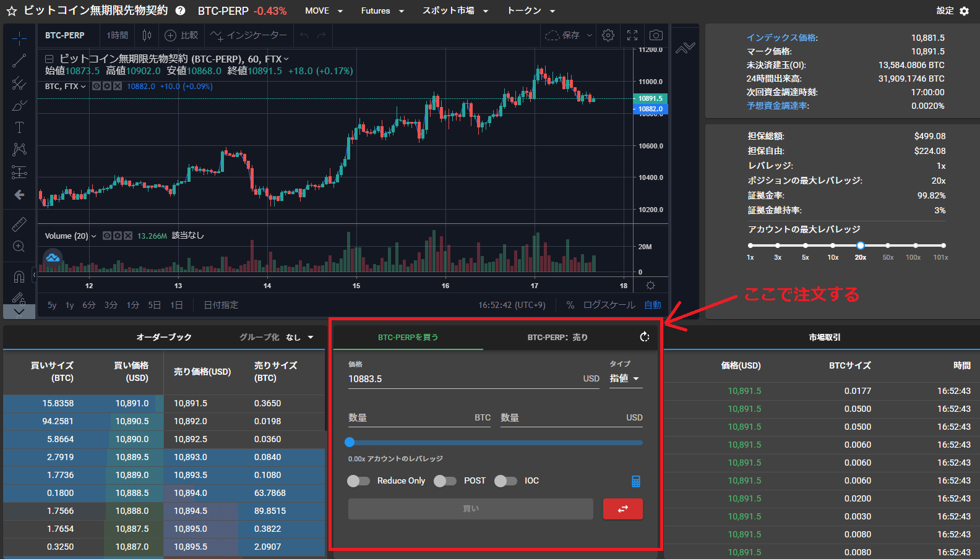
Task: Set account max leverage to 10x
Action: pyautogui.click(x=833, y=245)
